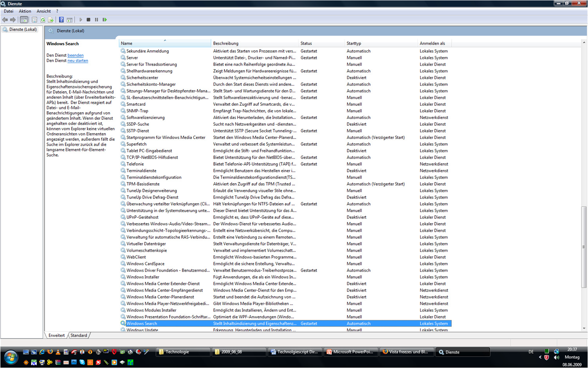Click the scrollbar down arrow of services list

[x=584, y=328]
